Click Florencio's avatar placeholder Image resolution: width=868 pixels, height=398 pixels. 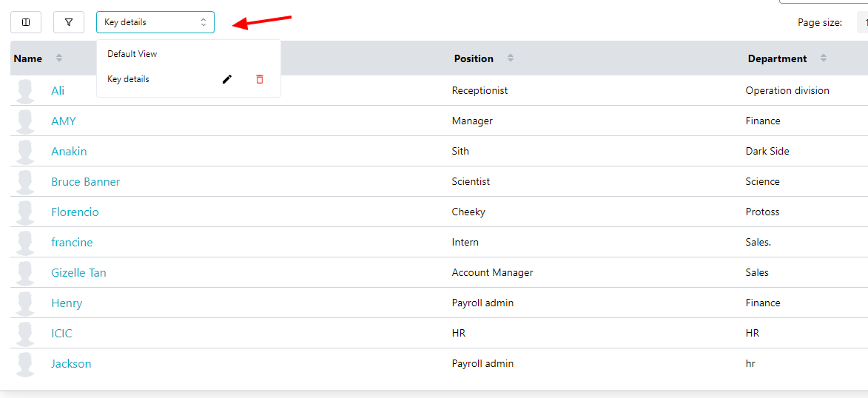click(x=25, y=212)
